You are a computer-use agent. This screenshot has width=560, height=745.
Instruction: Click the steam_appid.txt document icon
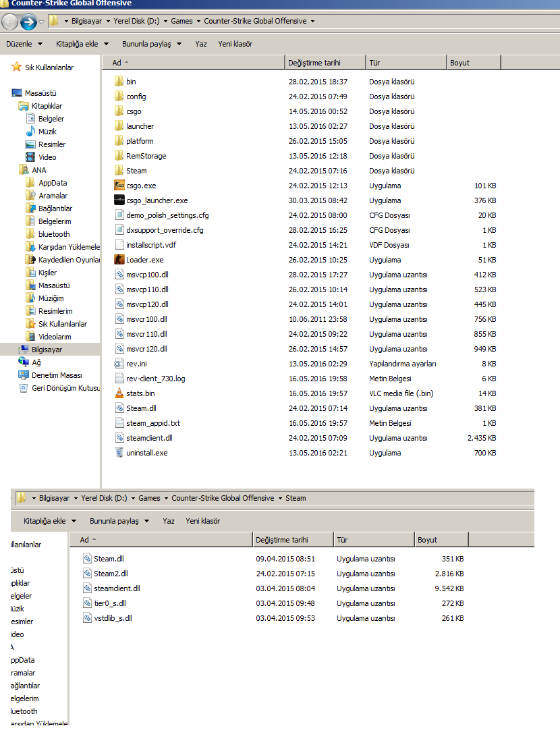point(119,423)
